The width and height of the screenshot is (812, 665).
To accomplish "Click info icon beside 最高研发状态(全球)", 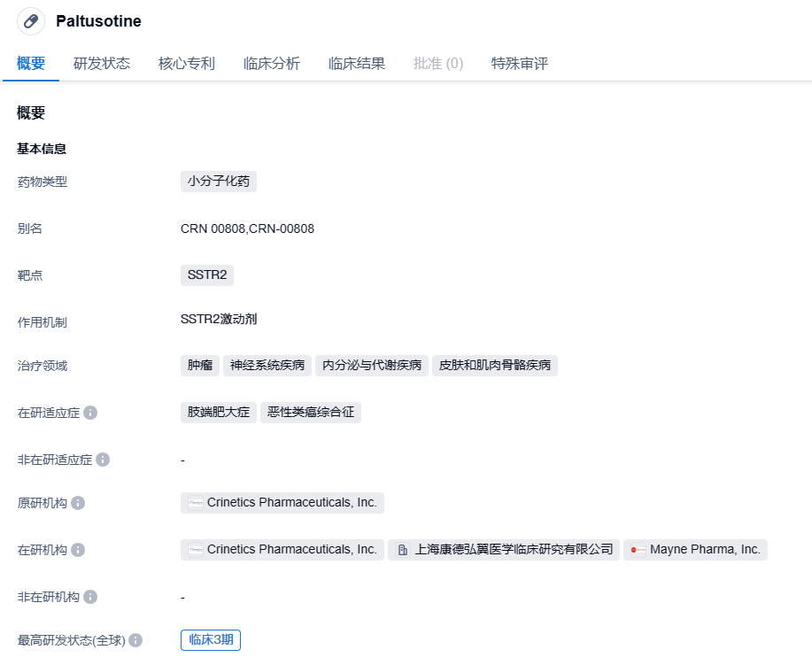I will 135,640.
